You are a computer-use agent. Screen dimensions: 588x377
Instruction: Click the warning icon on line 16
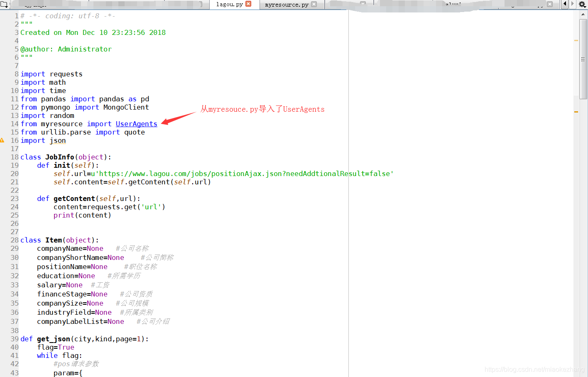[2, 140]
